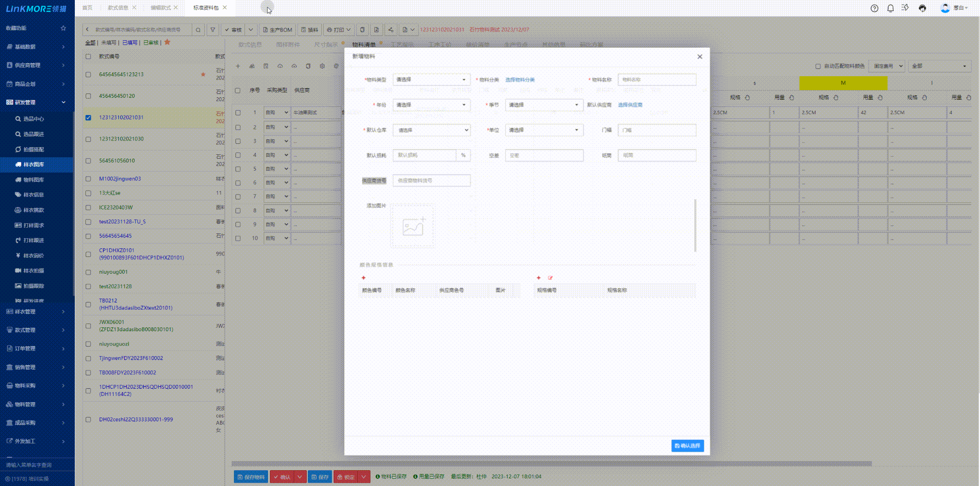Open the 物料类型 dropdown
The width and height of the screenshot is (980, 486).
431,80
